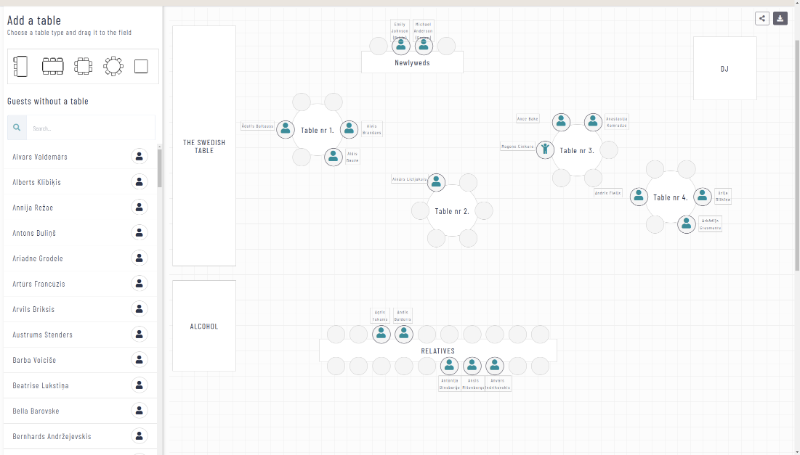Viewport: 800px width, 455px height.
Task: Click the search magnifier icon
Action: coord(17,128)
